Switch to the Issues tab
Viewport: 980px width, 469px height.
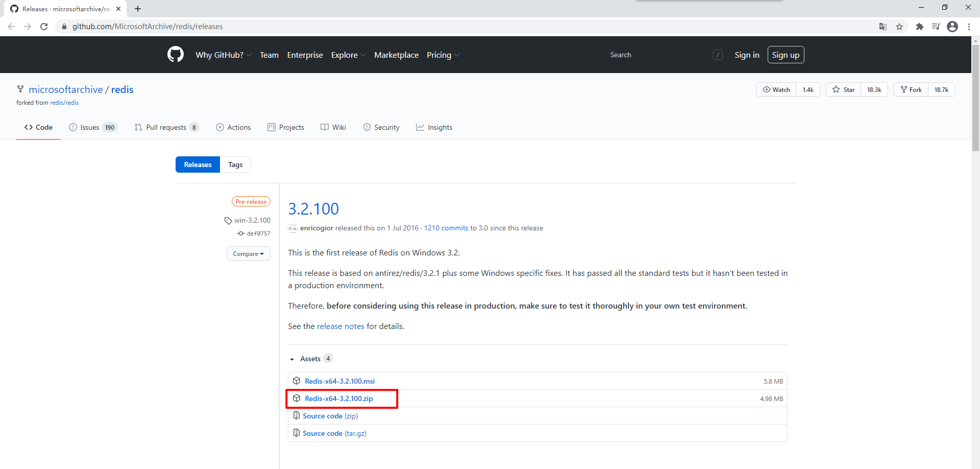(93, 127)
